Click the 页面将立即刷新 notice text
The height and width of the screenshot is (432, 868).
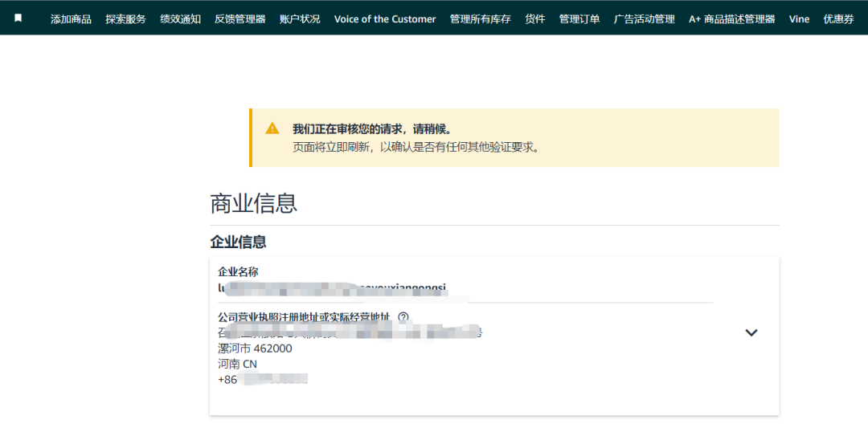tap(416, 148)
